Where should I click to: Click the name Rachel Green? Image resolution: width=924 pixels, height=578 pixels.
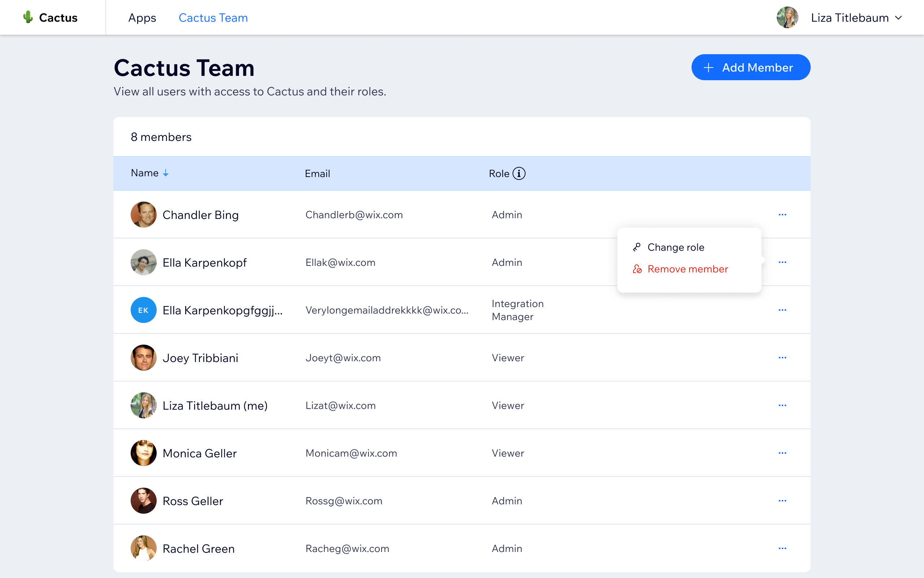click(x=199, y=549)
